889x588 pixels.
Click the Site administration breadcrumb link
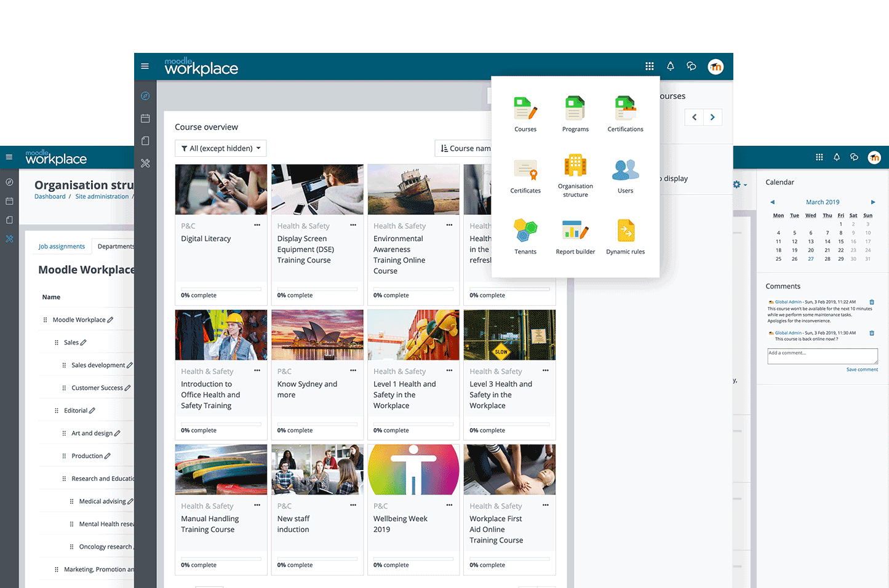click(102, 197)
